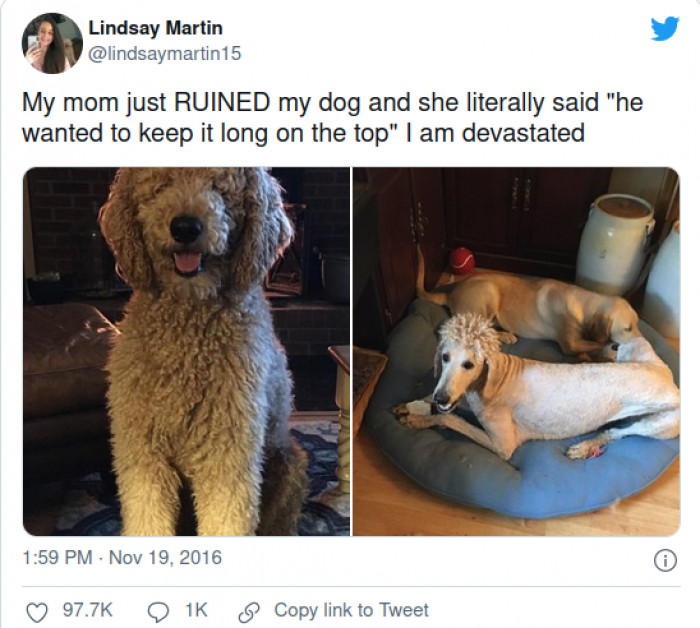Click the Lindsay Martin display name
This screenshot has height=628, width=700.
pyautogui.click(x=155, y=28)
